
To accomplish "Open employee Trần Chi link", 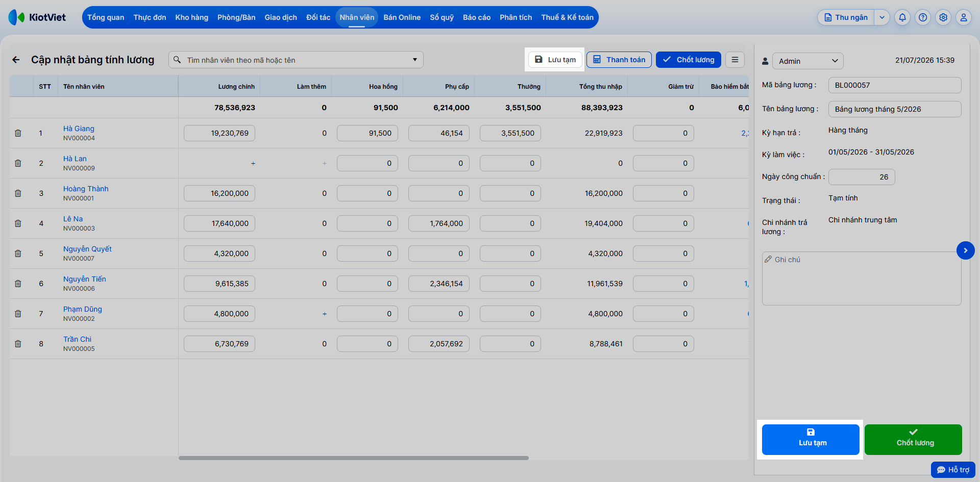I will coord(77,339).
